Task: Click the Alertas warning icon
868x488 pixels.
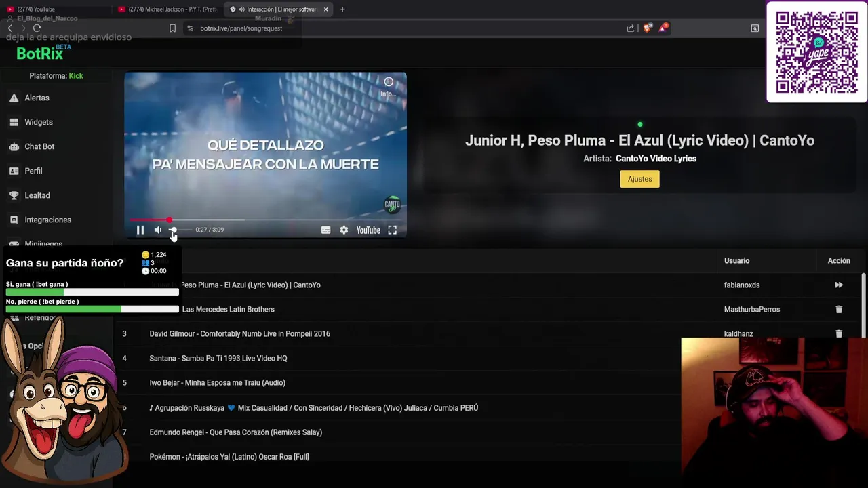Action: (x=14, y=98)
